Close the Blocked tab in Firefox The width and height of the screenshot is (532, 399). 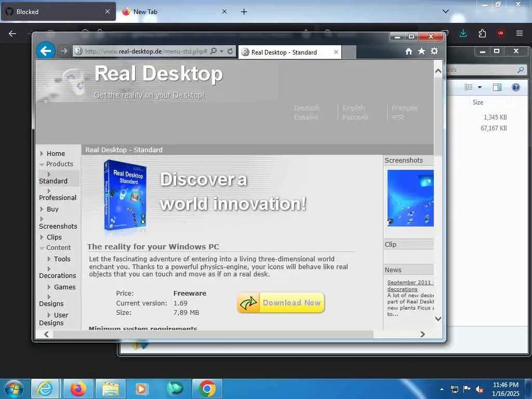coord(108,12)
